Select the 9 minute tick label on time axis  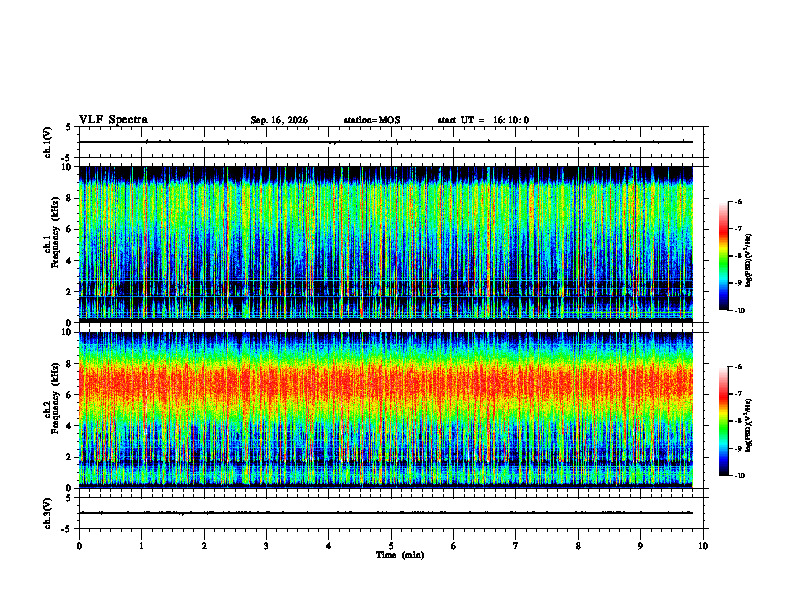640,546
